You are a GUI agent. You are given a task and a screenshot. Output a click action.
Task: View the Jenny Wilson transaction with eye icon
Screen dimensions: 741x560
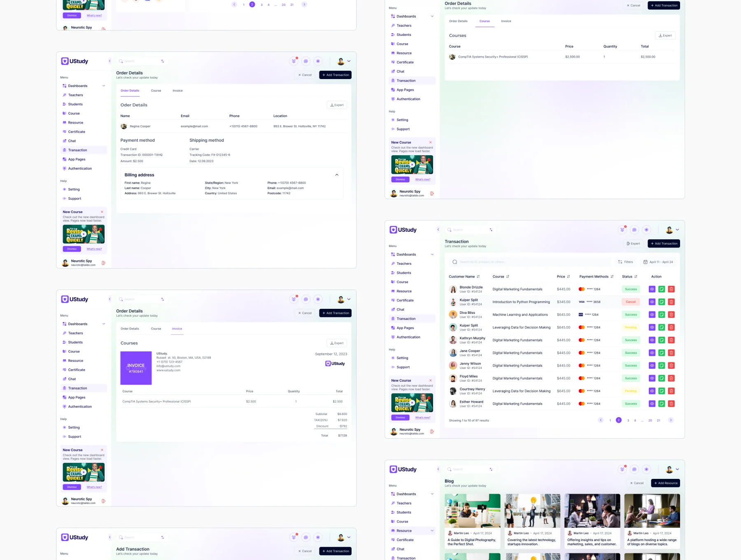point(652,366)
